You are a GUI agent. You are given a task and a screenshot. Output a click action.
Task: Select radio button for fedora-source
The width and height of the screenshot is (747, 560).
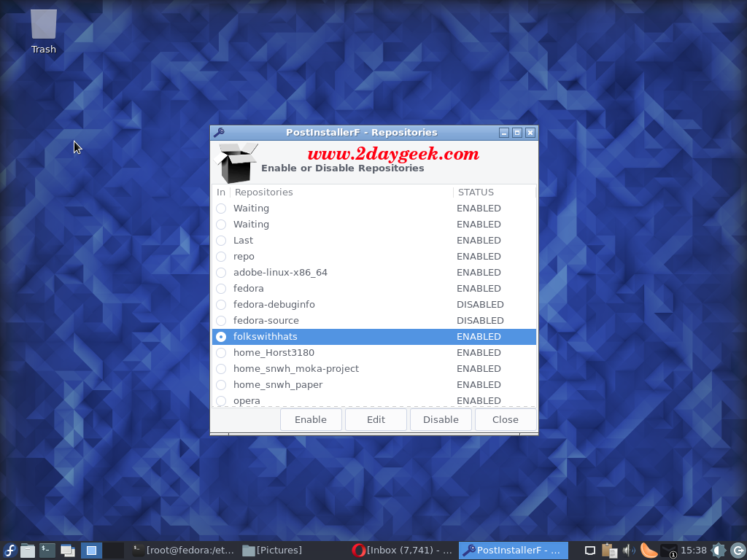point(221,321)
